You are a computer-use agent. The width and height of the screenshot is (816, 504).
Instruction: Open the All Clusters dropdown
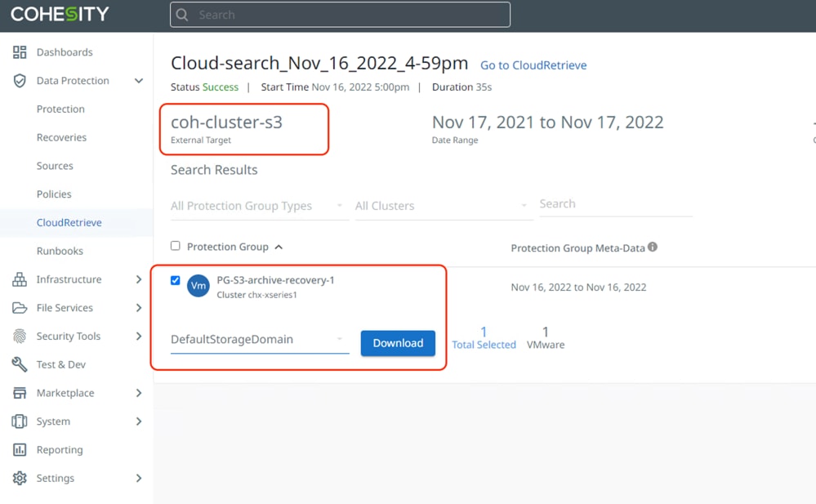pyautogui.click(x=444, y=206)
